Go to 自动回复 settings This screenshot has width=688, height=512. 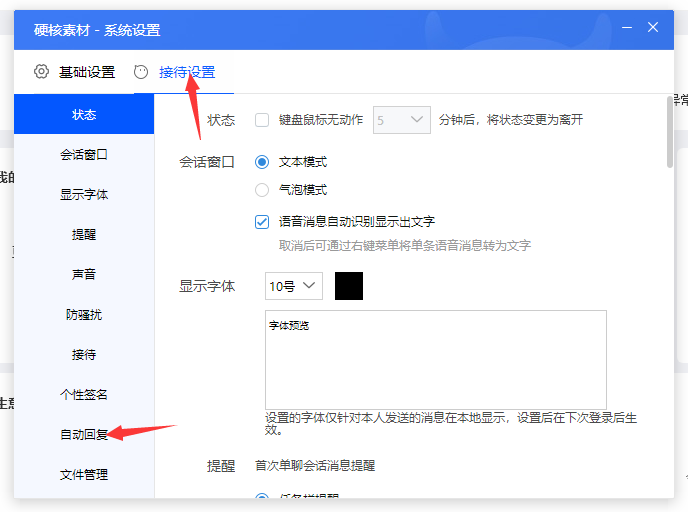pos(84,434)
